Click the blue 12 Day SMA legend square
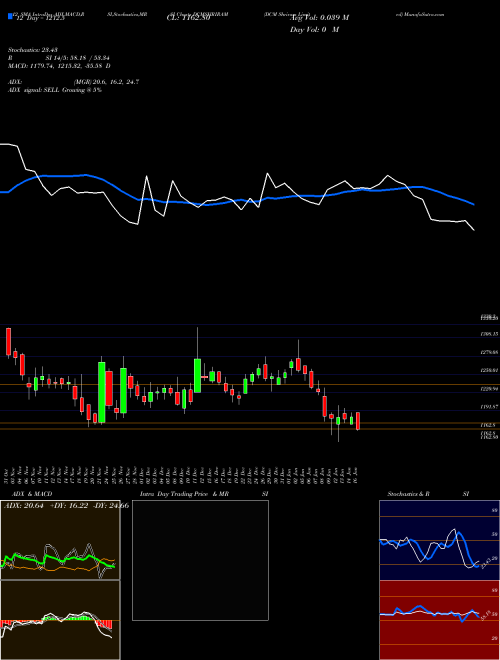The height and width of the screenshot is (660, 500). point(10,17)
